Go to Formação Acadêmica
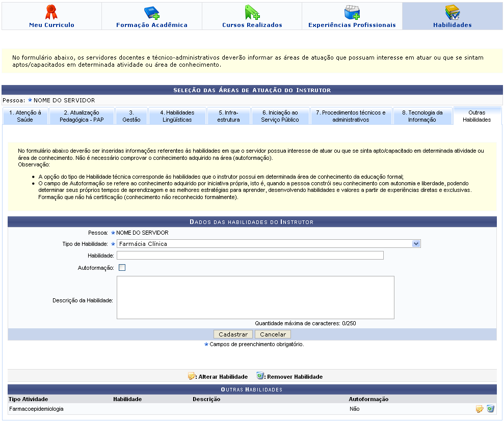The width and height of the screenshot is (504, 423). 152,25
